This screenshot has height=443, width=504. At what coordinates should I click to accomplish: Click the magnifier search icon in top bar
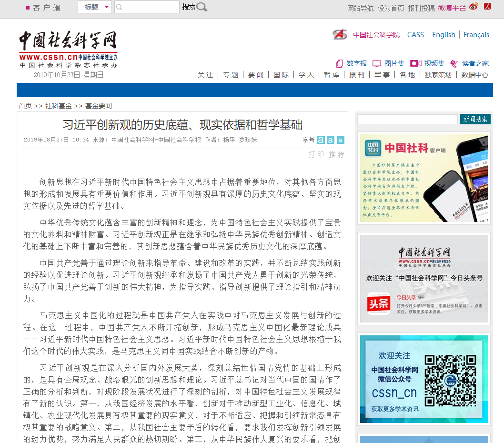click(x=202, y=7)
